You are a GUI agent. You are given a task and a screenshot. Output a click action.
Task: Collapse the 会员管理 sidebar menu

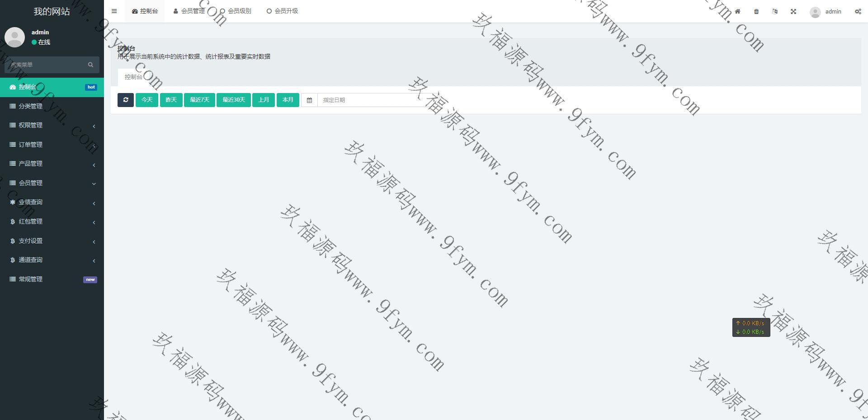click(52, 183)
